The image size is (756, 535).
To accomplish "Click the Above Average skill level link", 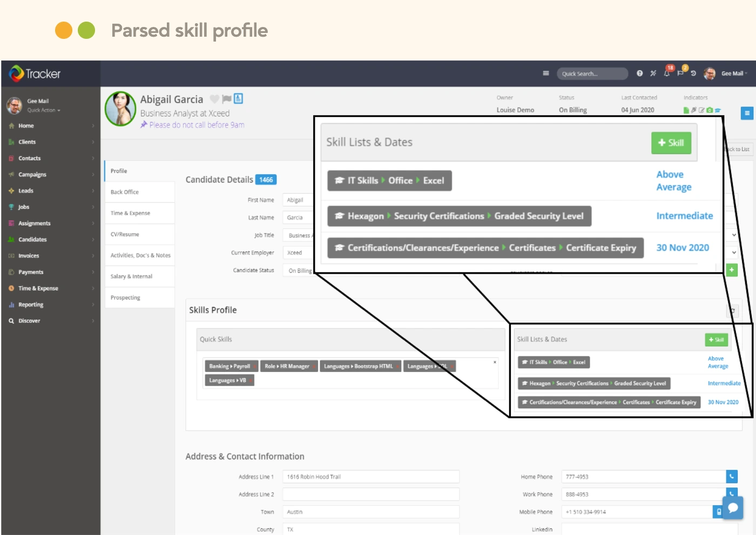I will 718,362.
